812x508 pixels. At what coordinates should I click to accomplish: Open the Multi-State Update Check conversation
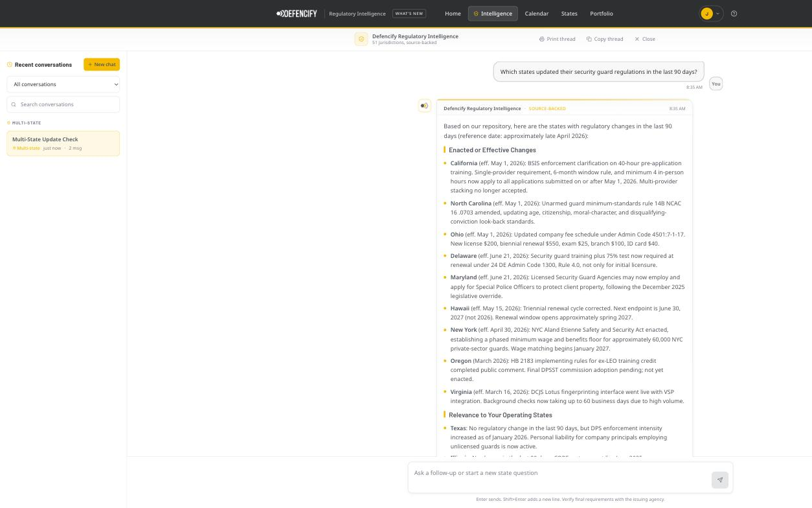click(x=63, y=143)
